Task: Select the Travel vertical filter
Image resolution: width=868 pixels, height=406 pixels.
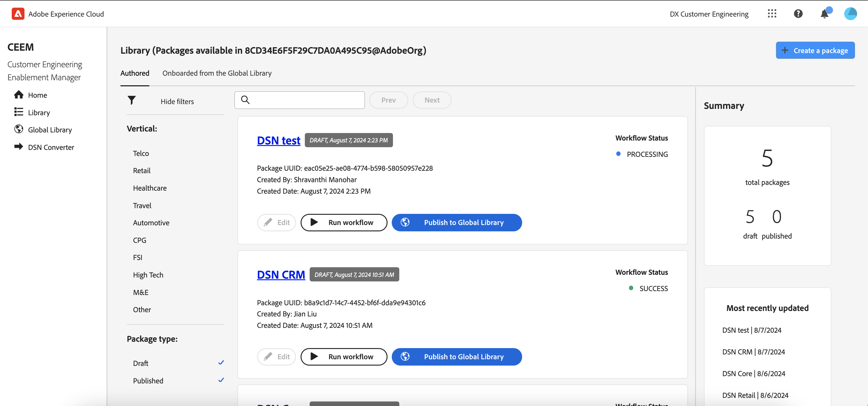Action: click(x=142, y=205)
